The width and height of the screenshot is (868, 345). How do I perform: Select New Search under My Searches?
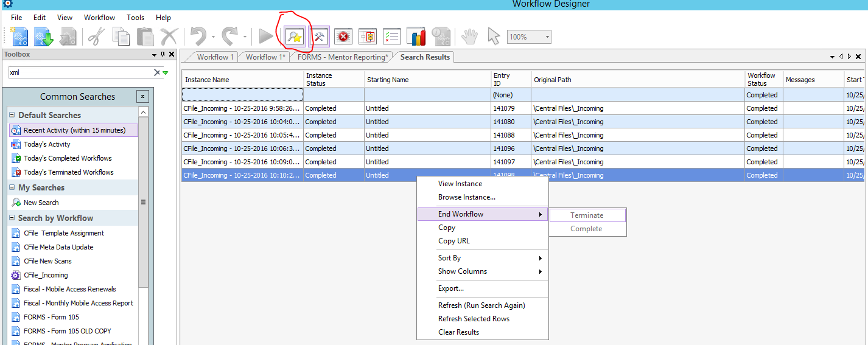pos(41,203)
